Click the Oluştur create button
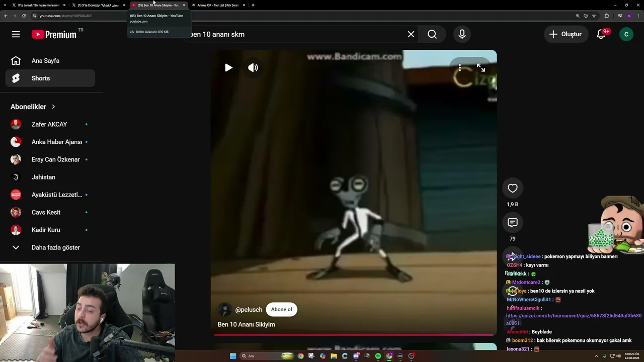This screenshot has width=644, height=362. (566, 34)
